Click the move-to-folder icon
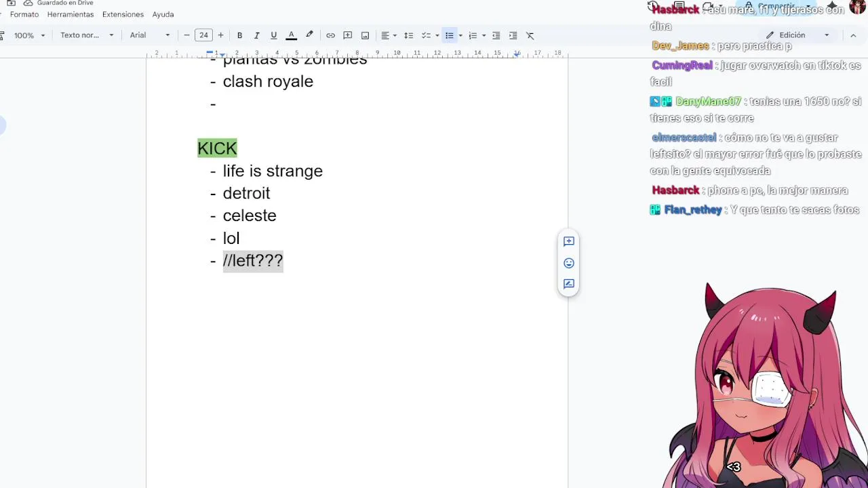This screenshot has width=868, height=488. coord(11,3)
